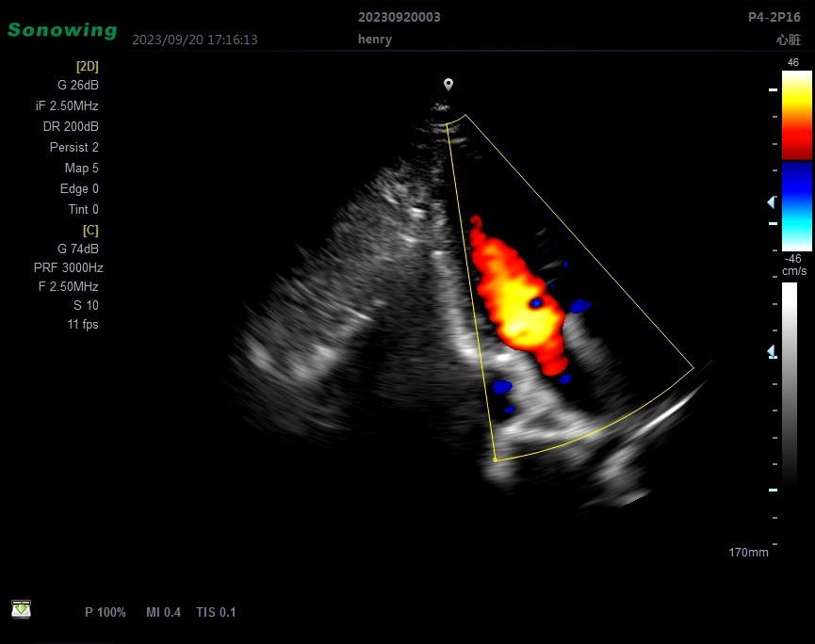Click the 170mm depth indicator
Image resolution: width=815 pixels, height=644 pixels.
(748, 552)
